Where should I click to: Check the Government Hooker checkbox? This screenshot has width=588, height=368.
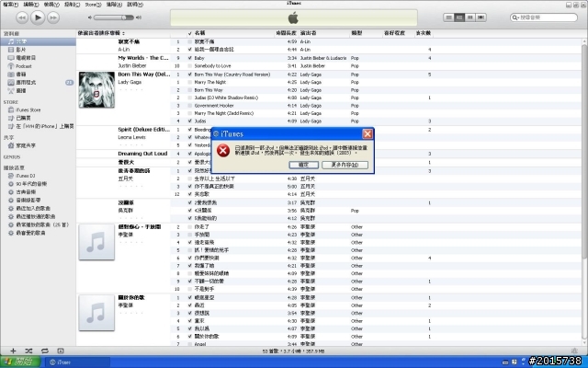tap(190, 106)
